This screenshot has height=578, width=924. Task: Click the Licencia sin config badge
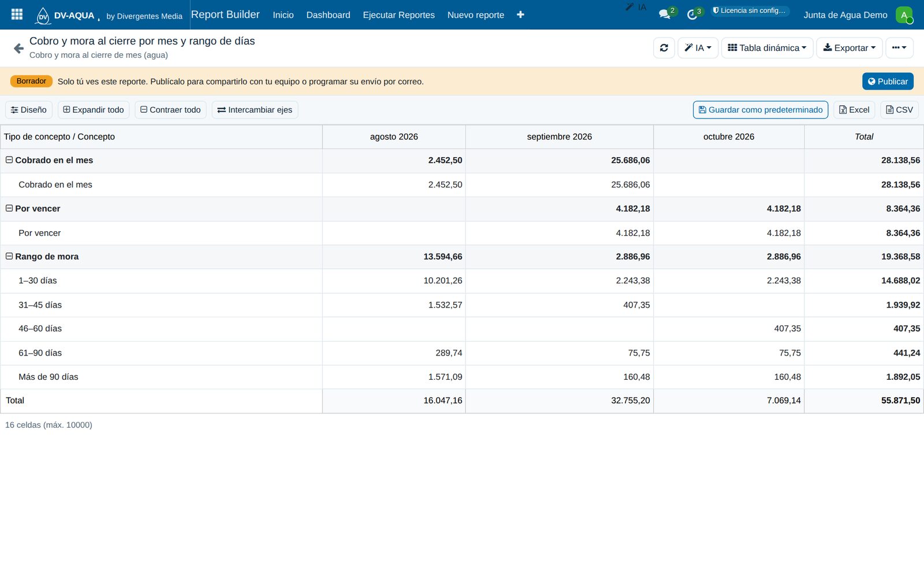point(750,10)
